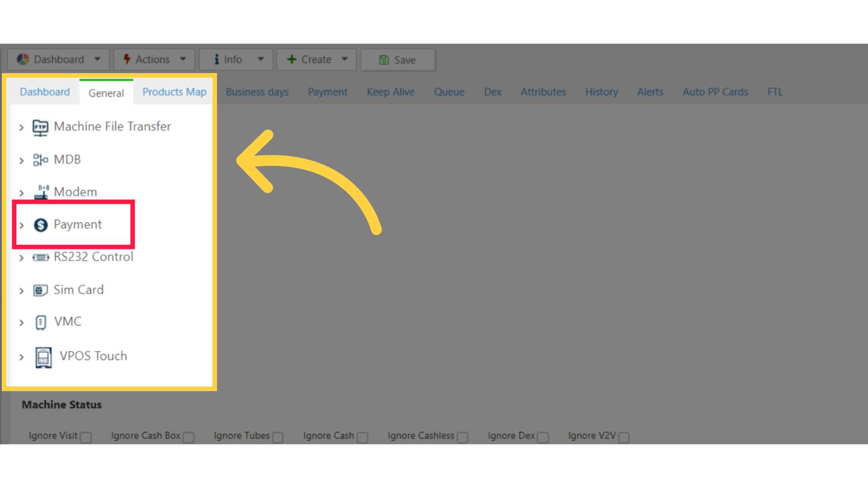
Task: Click the Machine File Transfer FTP icon
Action: [40, 127]
